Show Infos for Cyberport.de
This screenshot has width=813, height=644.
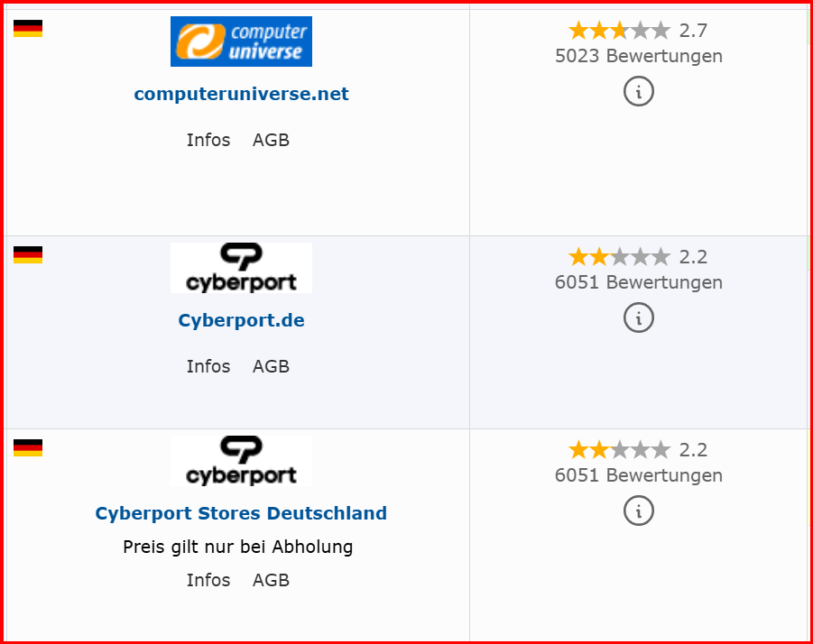pos(208,366)
